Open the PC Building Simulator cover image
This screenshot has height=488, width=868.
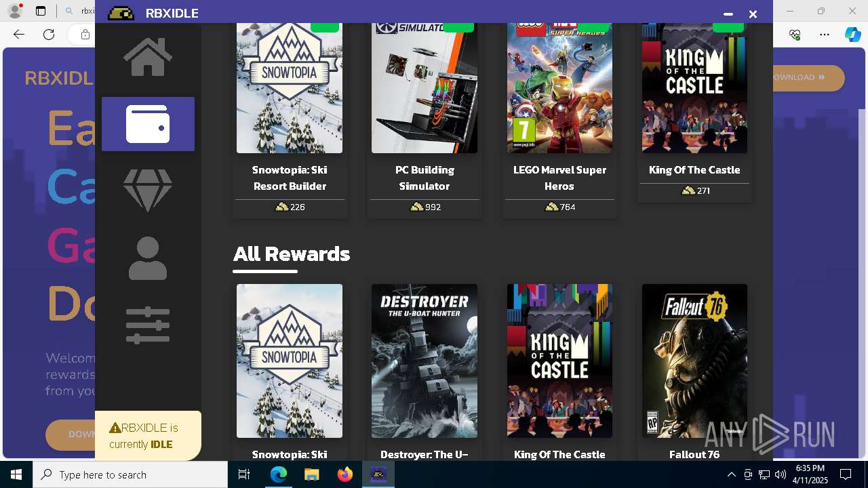point(425,88)
